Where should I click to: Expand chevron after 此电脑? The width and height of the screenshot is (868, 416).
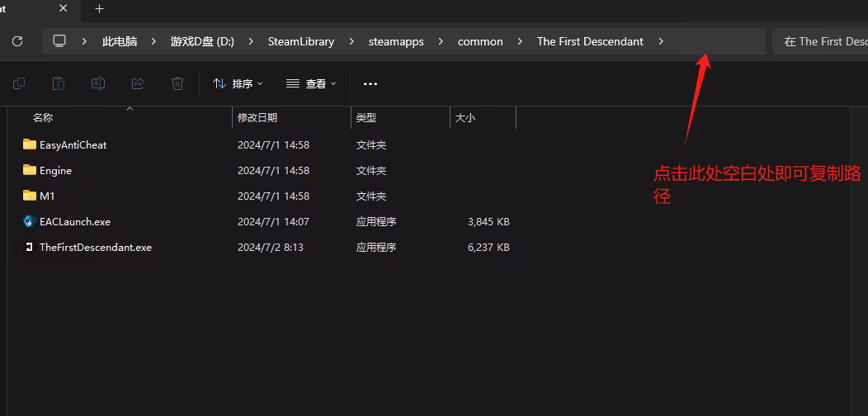click(153, 41)
